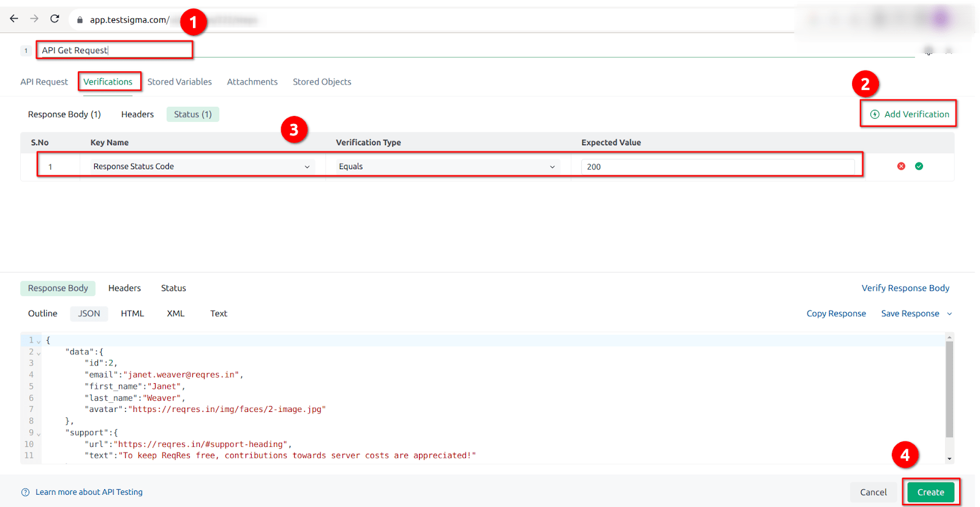Click the lock icon in address bar
Image resolution: width=980 pixels, height=507 pixels.
80,20
